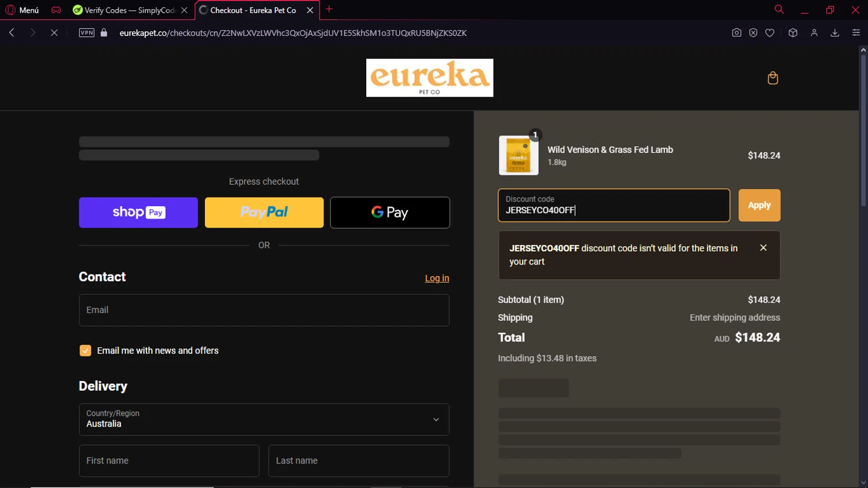The height and width of the screenshot is (488, 868).
Task: Go forward to the next page
Action: 32,33
